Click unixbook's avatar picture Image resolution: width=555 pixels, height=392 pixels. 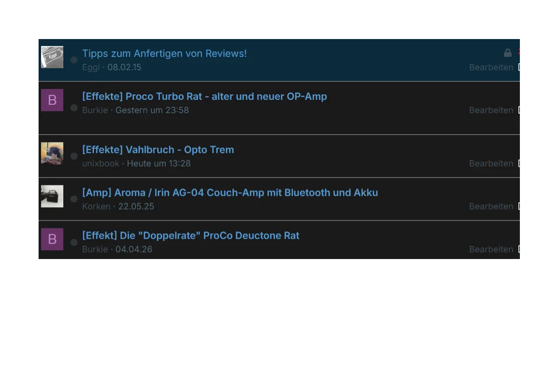click(x=52, y=153)
